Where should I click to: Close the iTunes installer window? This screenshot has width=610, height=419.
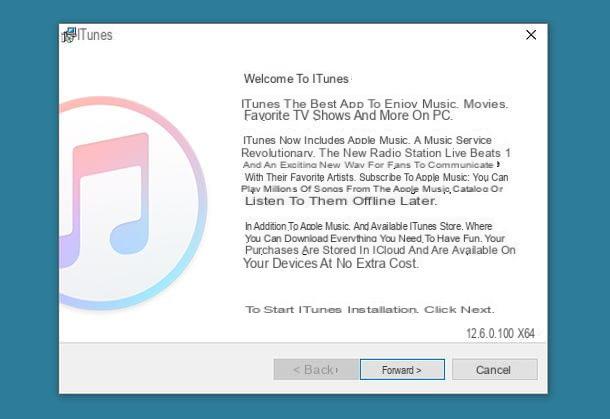(x=531, y=35)
